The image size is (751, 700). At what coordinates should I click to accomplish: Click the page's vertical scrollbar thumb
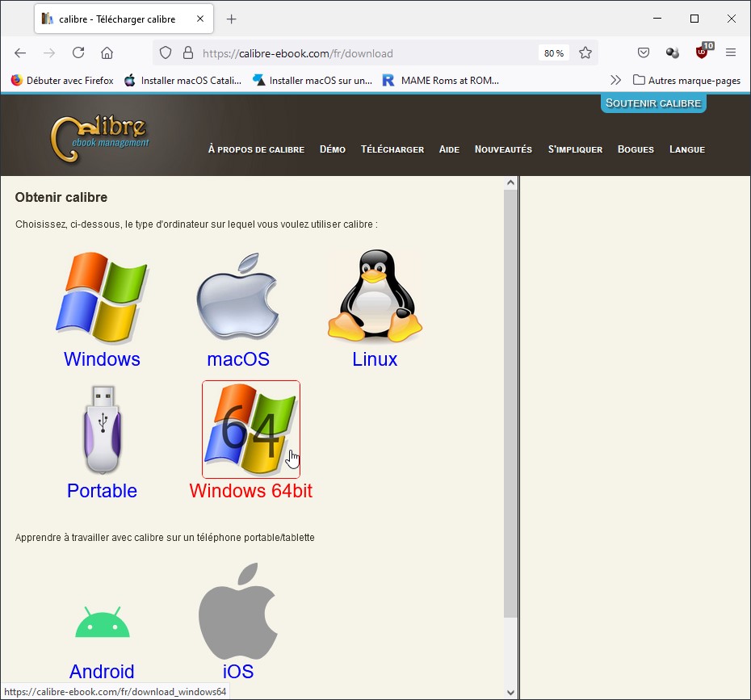coord(510,404)
